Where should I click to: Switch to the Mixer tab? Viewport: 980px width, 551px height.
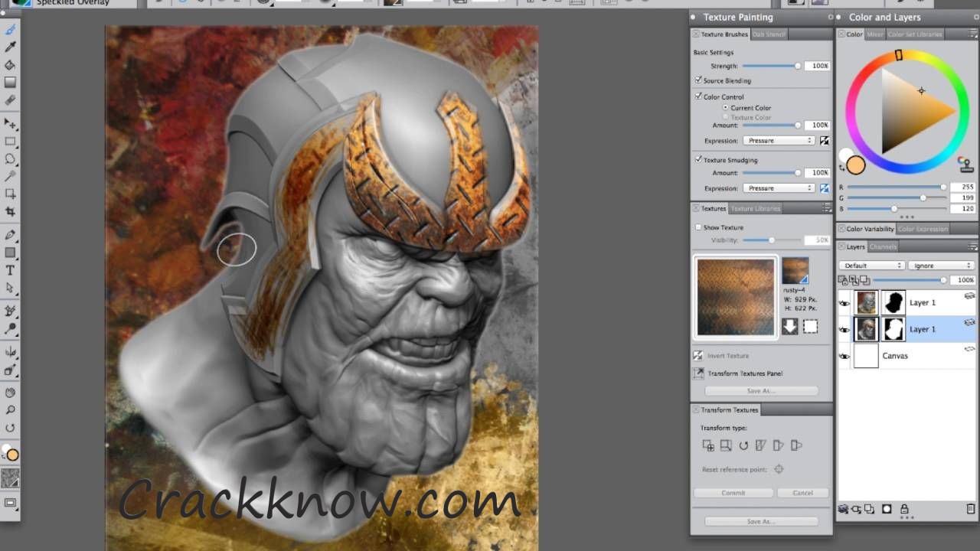(875, 34)
